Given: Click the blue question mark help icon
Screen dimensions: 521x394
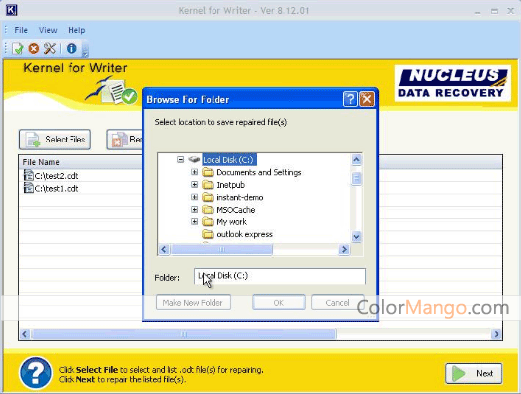Looking at the screenshot, I should coord(36,373).
